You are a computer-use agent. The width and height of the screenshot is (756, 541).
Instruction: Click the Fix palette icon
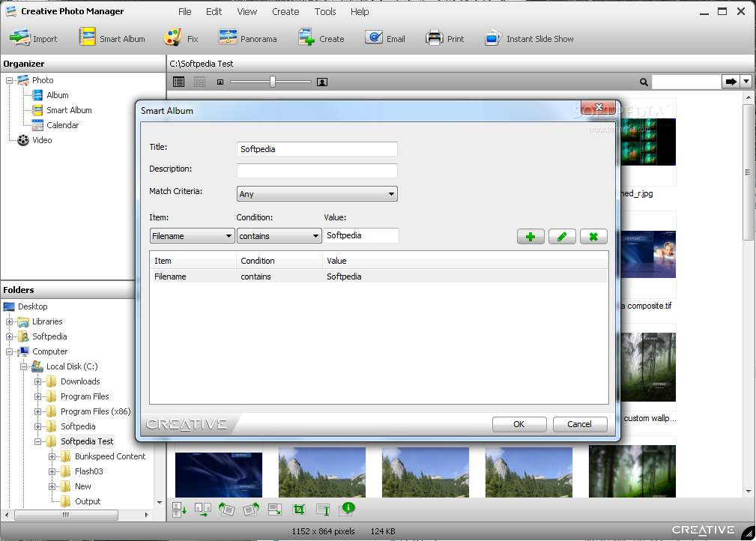(172, 37)
